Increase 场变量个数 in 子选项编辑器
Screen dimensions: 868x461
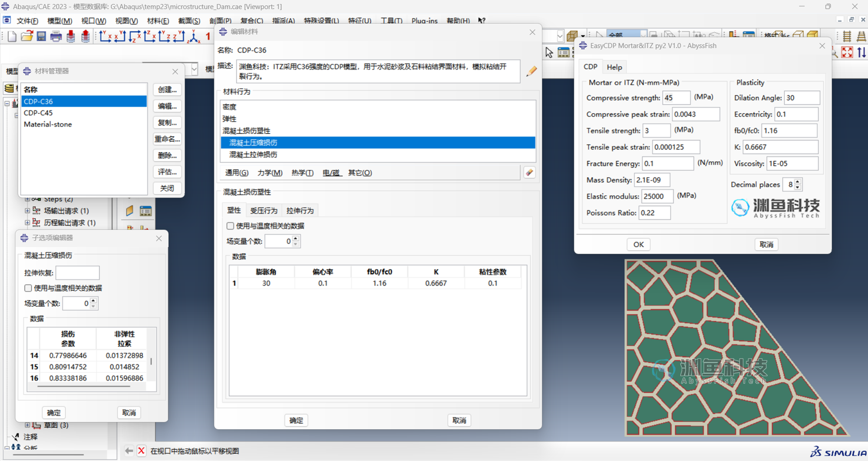[93, 301]
